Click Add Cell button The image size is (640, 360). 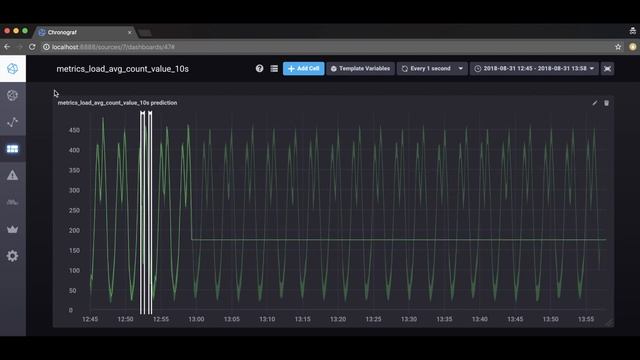pyautogui.click(x=304, y=69)
